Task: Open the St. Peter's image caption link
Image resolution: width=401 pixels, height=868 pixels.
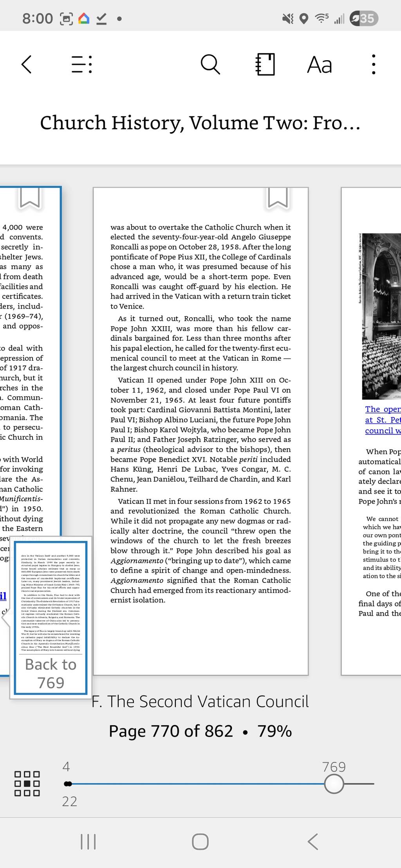Action: 383,420
